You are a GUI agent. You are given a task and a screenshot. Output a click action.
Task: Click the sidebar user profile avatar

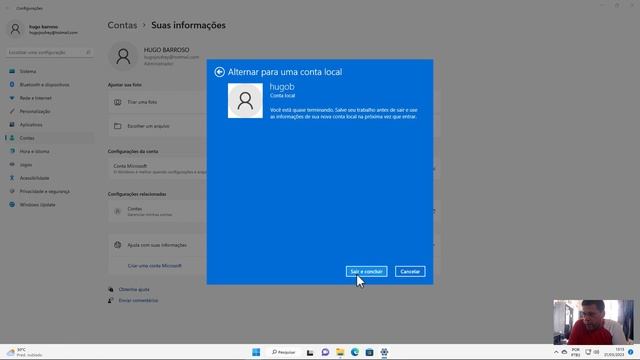[x=15, y=29]
